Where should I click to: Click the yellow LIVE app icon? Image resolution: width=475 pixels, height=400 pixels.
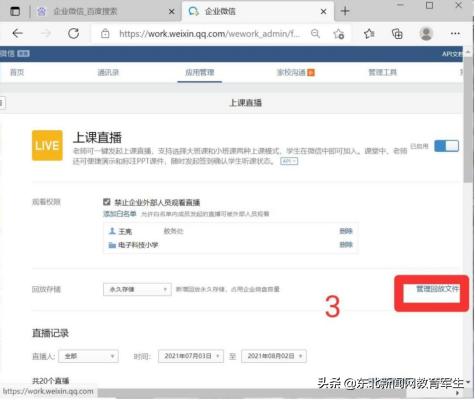(x=47, y=145)
